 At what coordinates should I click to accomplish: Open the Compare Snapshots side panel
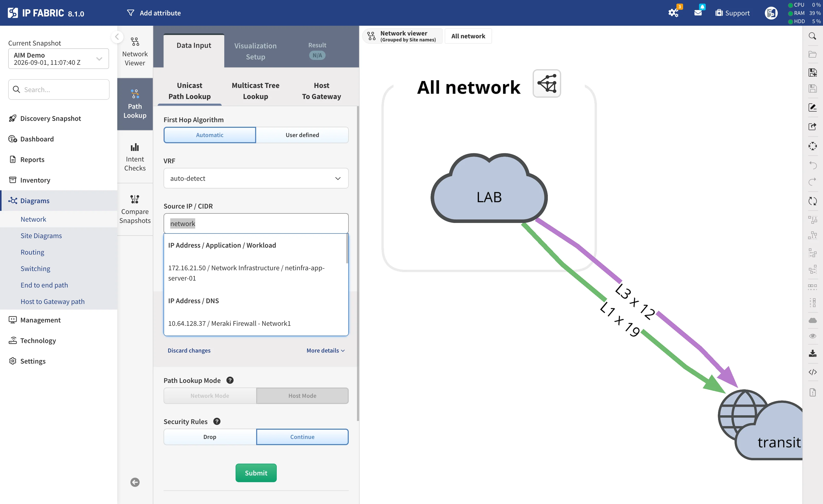tap(135, 209)
